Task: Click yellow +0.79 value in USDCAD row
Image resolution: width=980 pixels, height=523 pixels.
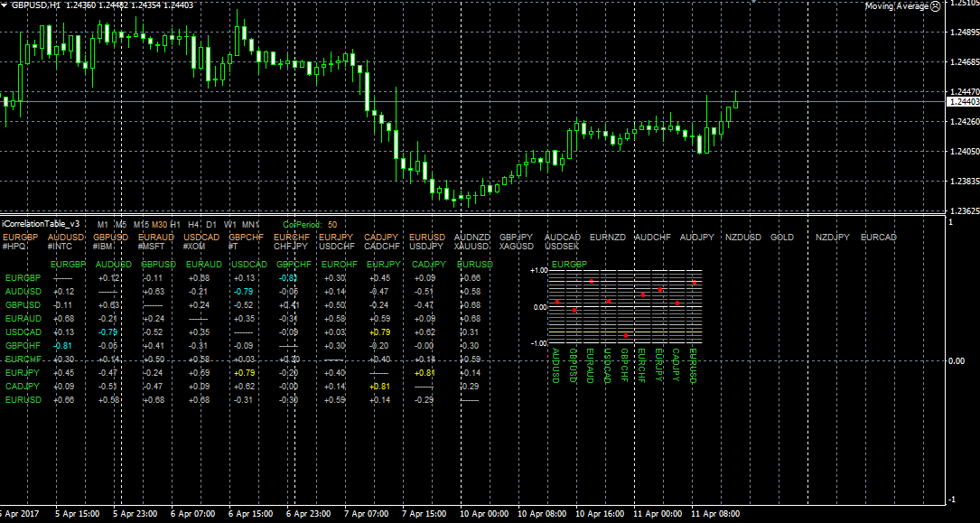Action: (380, 332)
